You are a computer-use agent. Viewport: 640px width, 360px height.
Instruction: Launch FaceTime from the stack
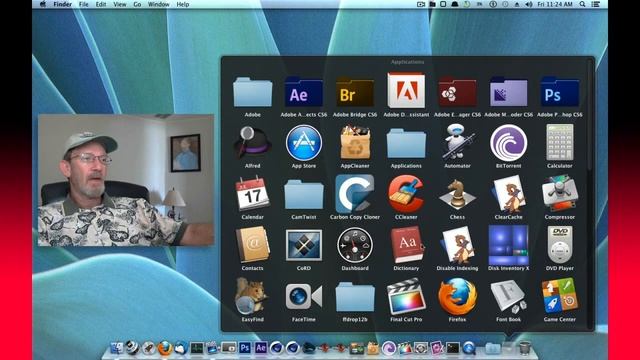point(304,296)
